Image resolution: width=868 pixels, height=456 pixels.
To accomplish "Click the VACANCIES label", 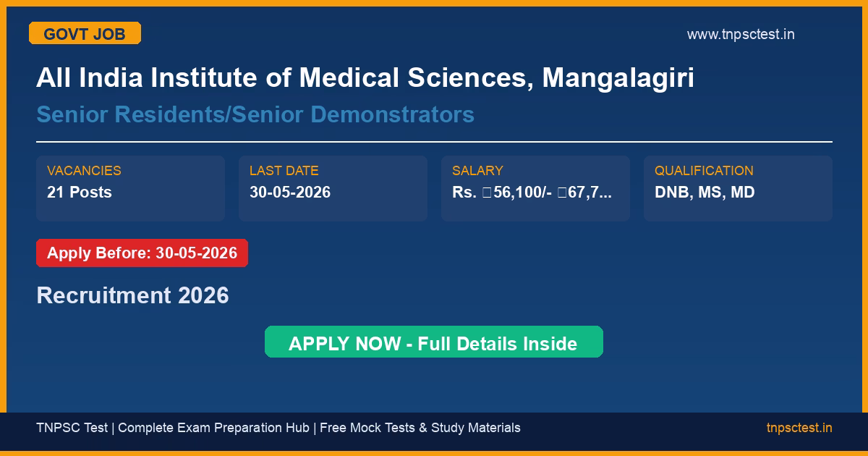I will tap(84, 171).
